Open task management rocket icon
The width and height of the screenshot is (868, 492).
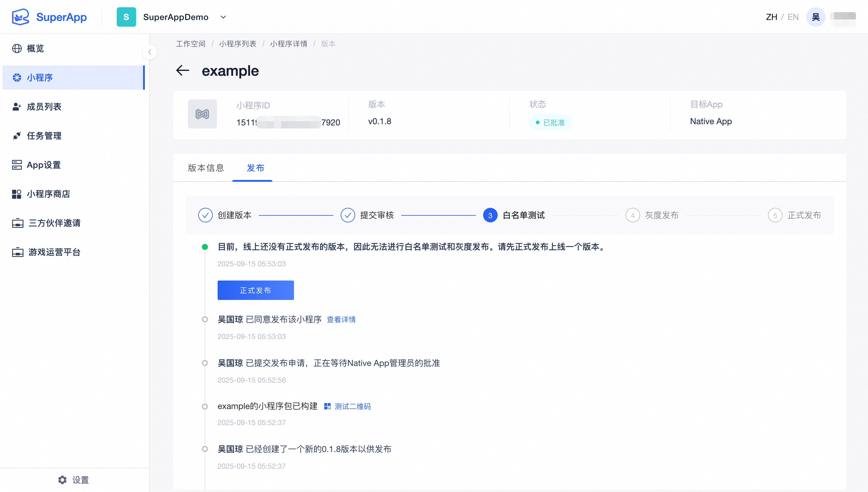pos(17,136)
